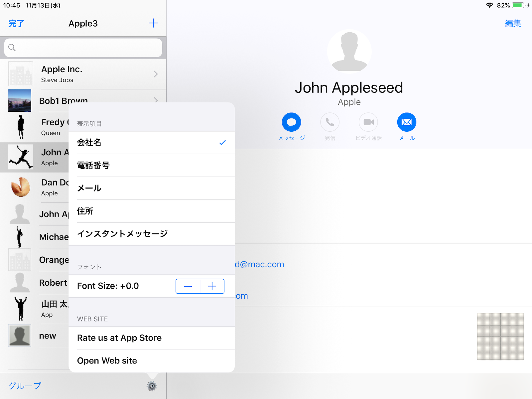Tap the mac.com email link
This screenshot has width=532, height=399.
pos(259,264)
